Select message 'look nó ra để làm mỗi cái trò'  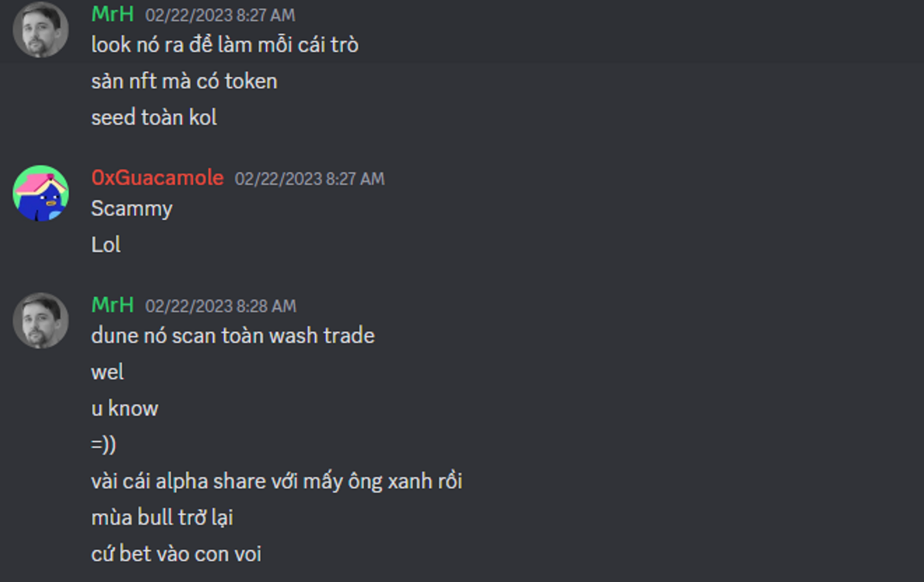click(x=225, y=45)
